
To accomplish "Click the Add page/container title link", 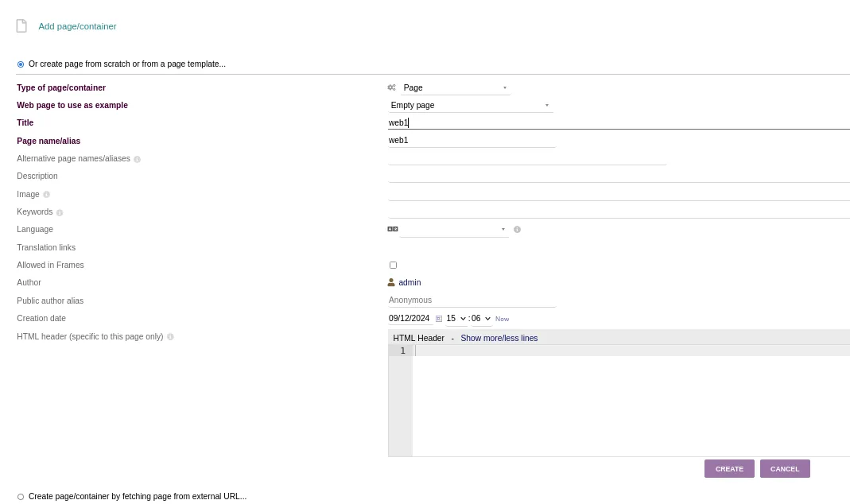I will pyautogui.click(x=77, y=26).
